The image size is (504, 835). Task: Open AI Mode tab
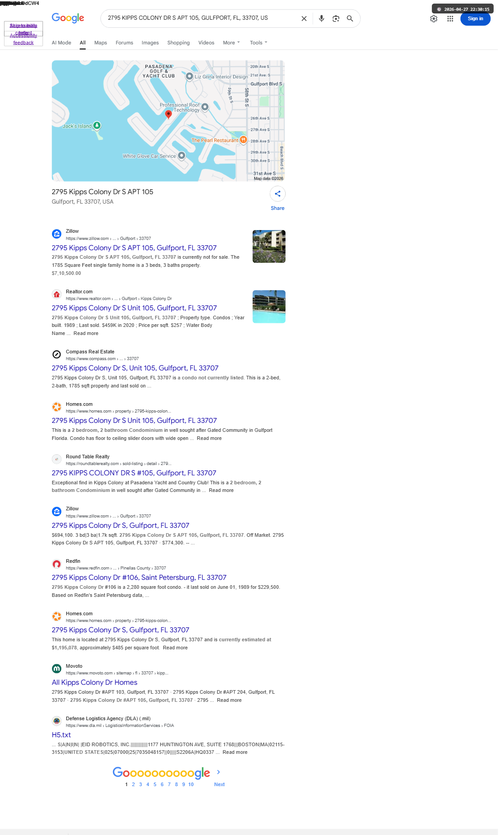coord(61,43)
